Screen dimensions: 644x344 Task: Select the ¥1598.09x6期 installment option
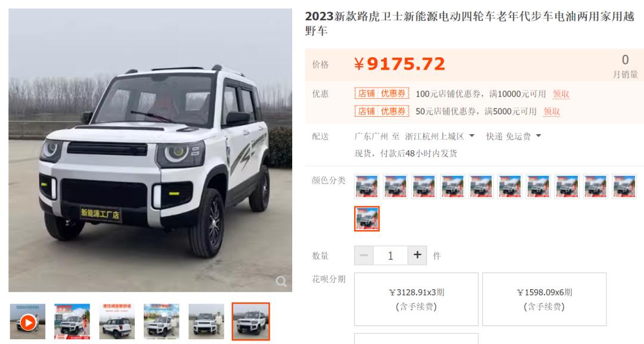click(544, 299)
